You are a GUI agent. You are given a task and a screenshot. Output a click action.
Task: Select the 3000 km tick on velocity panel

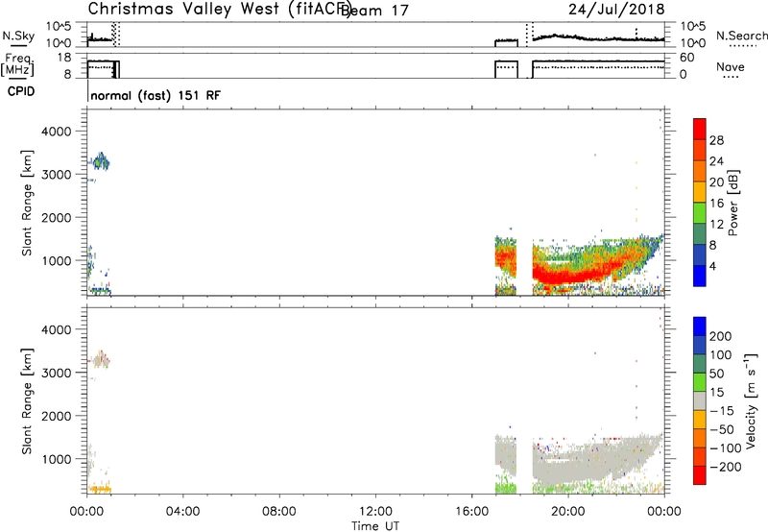[57, 373]
